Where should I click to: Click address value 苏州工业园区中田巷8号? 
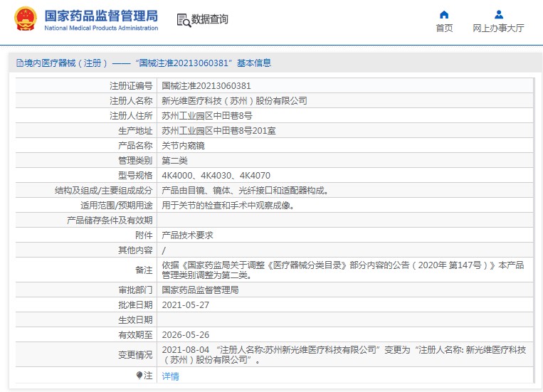click(x=207, y=116)
